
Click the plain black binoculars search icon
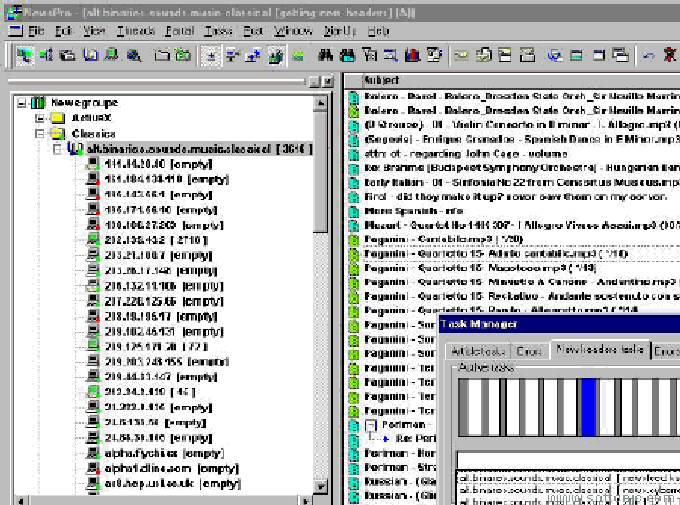click(325, 56)
